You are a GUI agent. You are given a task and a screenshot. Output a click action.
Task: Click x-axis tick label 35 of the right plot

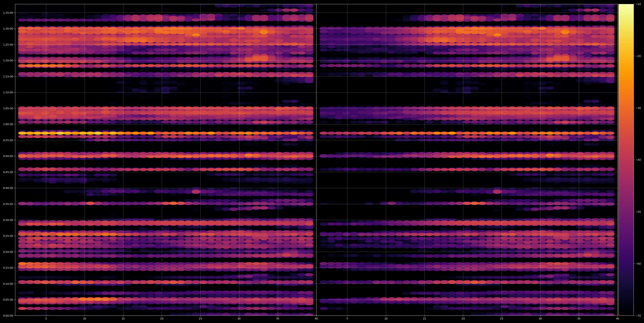[579, 319]
